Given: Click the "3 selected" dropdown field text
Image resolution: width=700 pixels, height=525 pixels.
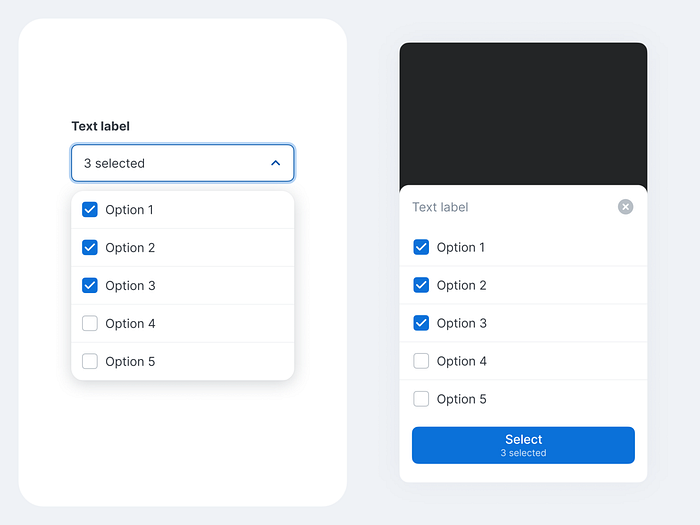Looking at the screenshot, I should coord(114,163).
